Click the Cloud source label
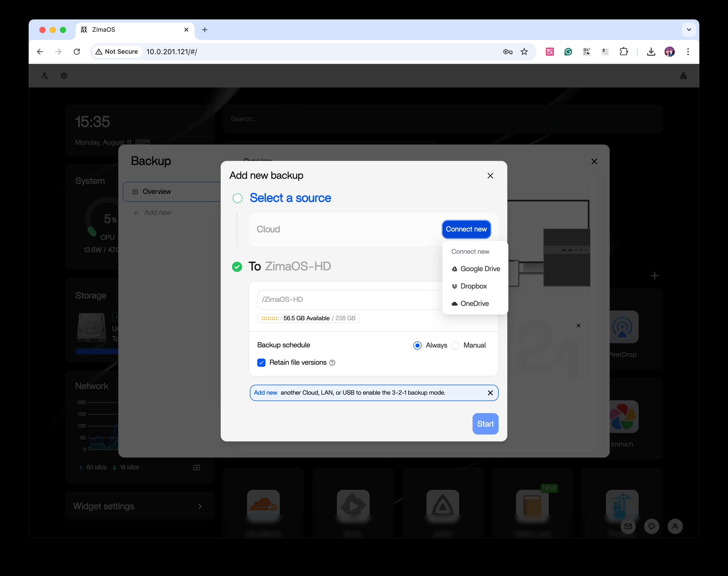This screenshot has width=728, height=576. click(268, 229)
